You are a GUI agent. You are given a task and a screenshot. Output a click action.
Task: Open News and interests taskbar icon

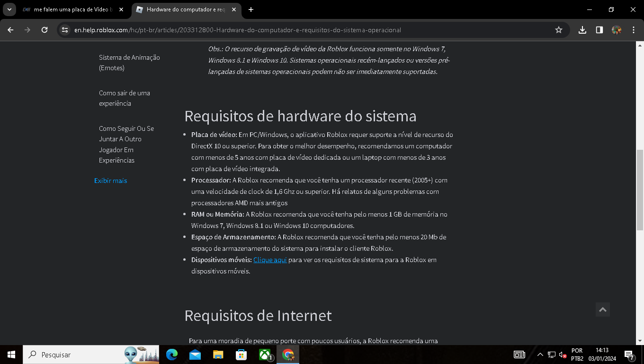519,355
